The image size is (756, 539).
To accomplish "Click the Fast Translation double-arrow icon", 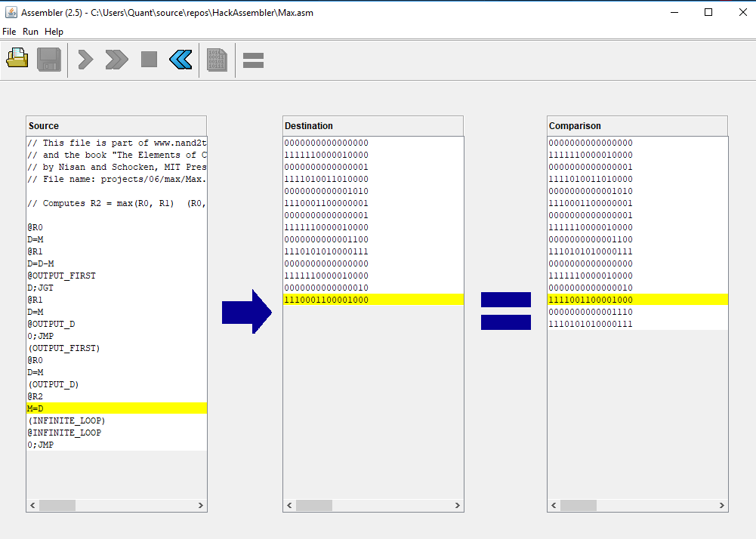I will (x=116, y=59).
